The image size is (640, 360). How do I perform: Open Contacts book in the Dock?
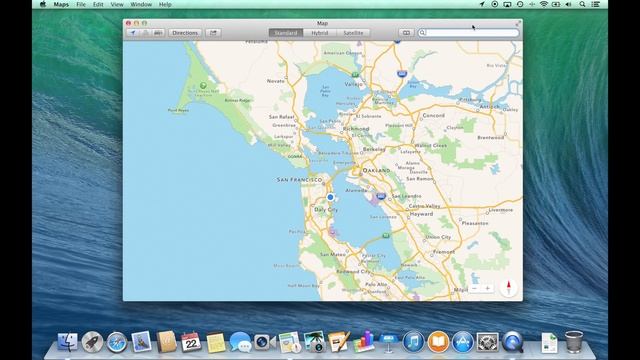click(166, 342)
